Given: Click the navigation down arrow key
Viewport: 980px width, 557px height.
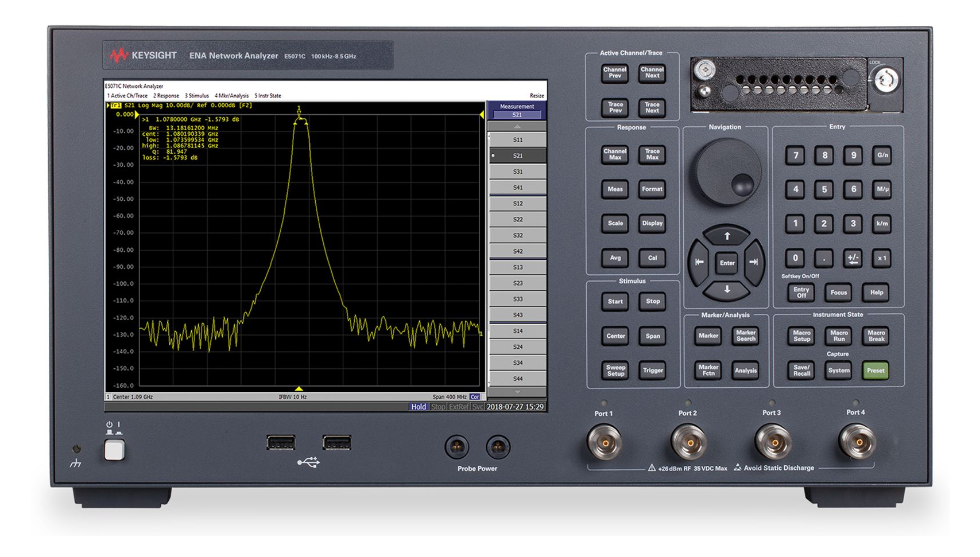Looking at the screenshot, I should tap(727, 290).
